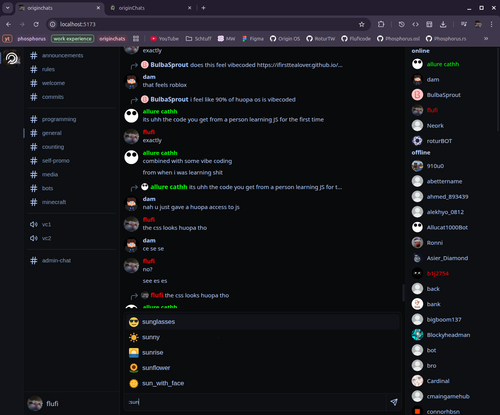Open the work experience bookmark
The height and width of the screenshot is (415, 500).
[73, 39]
